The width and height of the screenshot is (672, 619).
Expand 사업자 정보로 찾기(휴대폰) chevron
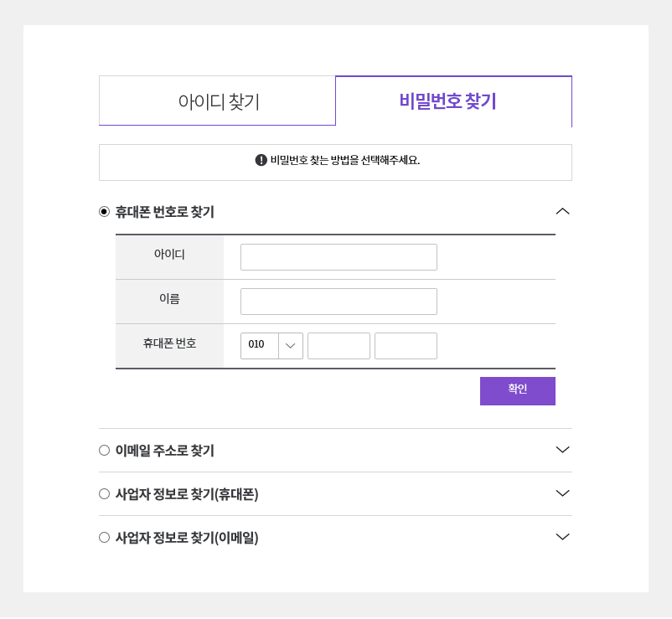coord(562,494)
